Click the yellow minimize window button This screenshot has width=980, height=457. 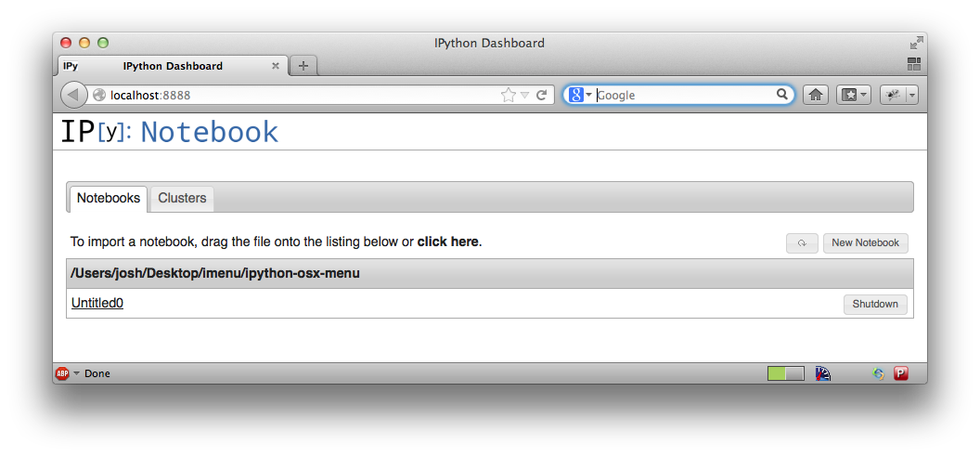click(x=84, y=43)
